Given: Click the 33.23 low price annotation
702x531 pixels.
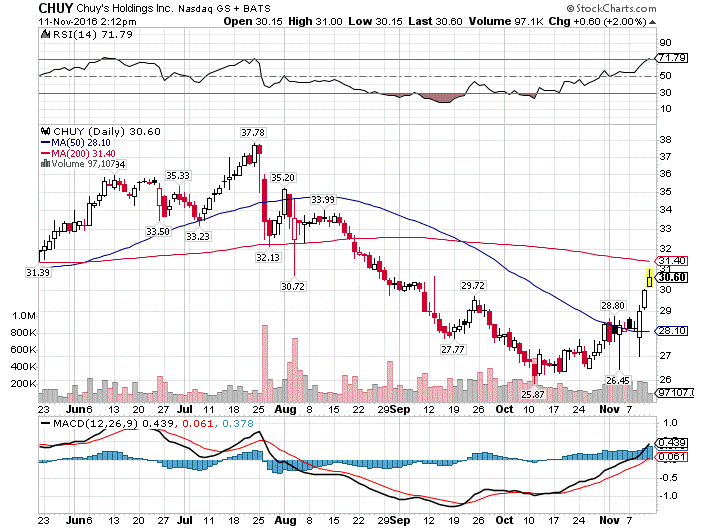Looking at the screenshot, I should point(198,236).
